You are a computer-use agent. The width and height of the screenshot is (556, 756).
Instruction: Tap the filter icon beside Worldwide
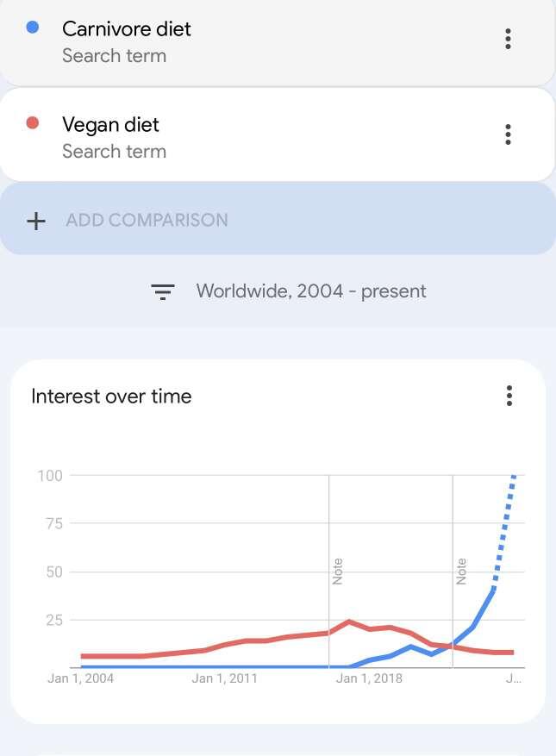click(163, 291)
